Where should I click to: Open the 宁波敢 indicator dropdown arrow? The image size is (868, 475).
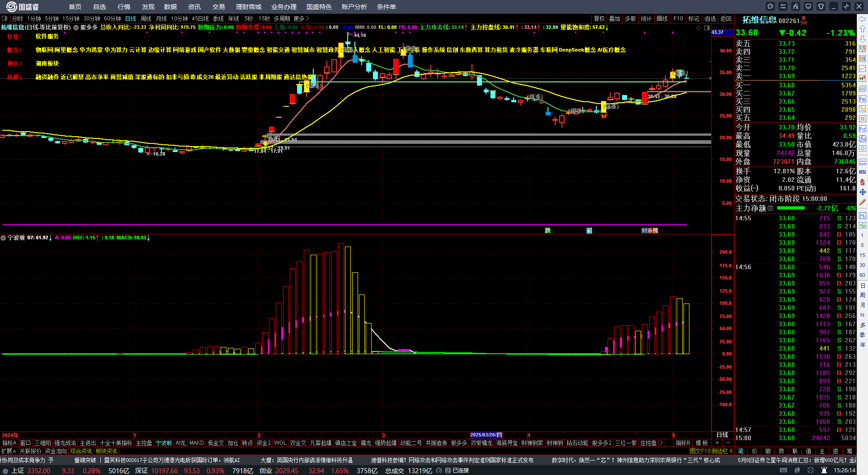3,237
